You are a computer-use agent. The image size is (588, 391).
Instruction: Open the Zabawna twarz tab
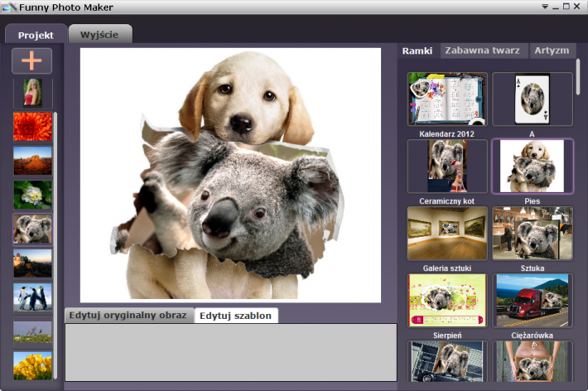pyautogui.click(x=482, y=51)
